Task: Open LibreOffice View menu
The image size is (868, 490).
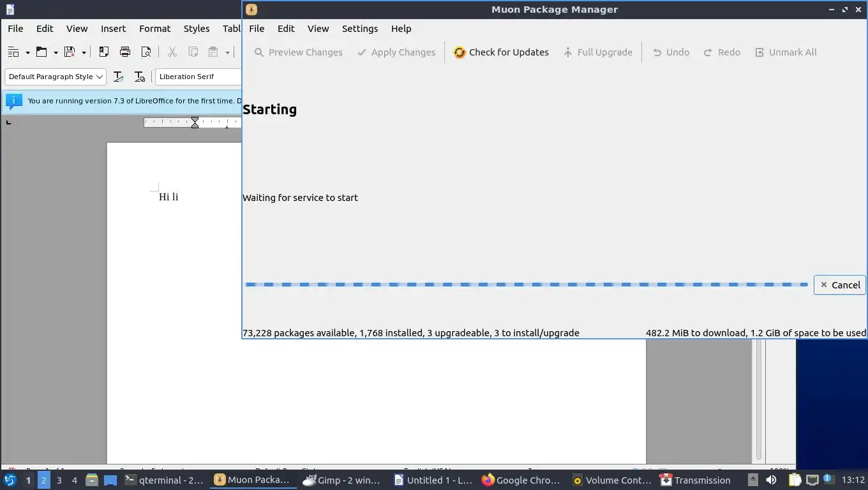Action: pos(77,29)
